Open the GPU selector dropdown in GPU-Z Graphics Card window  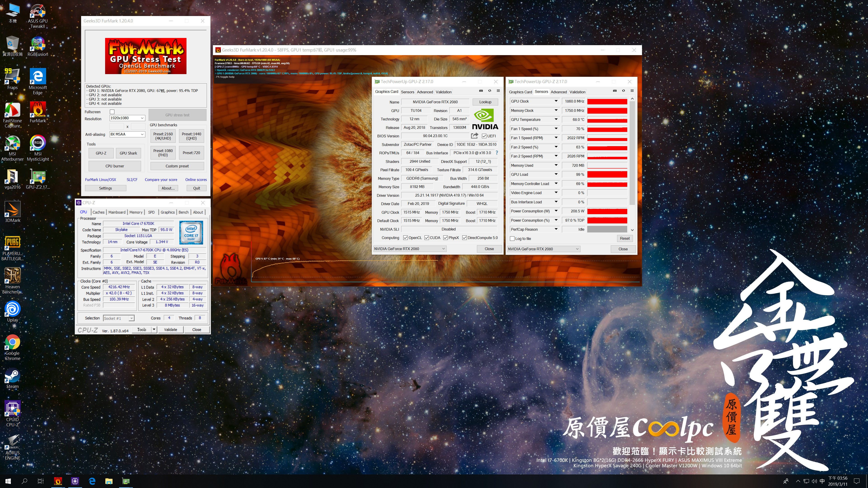point(409,249)
